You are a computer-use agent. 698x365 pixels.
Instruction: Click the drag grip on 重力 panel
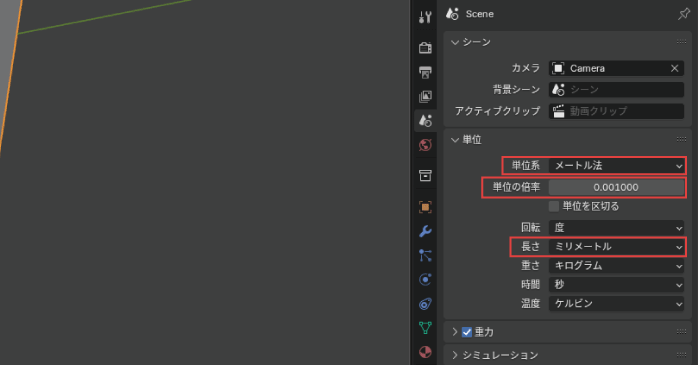click(681, 332)
